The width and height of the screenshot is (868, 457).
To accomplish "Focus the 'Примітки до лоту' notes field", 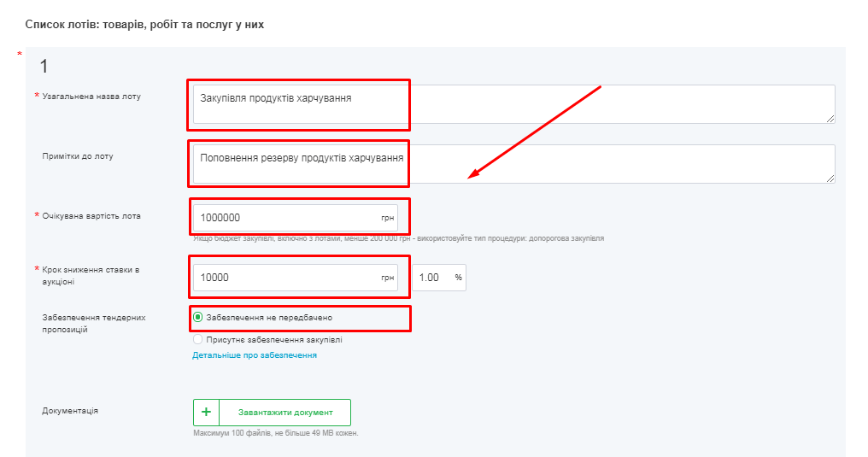I will pos(513,163).
